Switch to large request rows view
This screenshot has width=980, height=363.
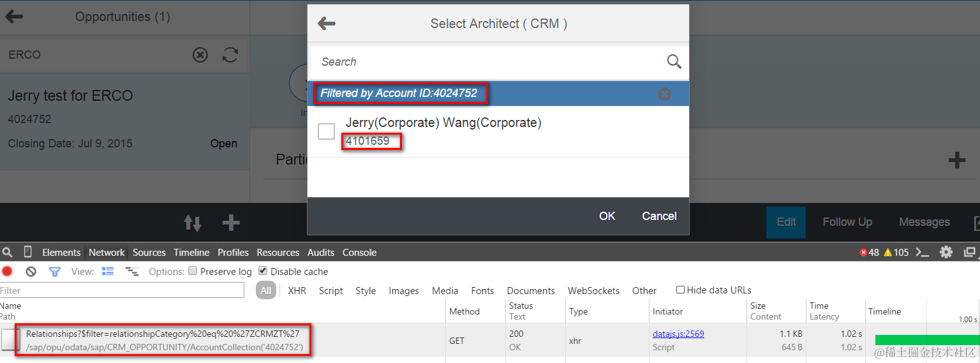pyautogui.click(x=108, y=271)
